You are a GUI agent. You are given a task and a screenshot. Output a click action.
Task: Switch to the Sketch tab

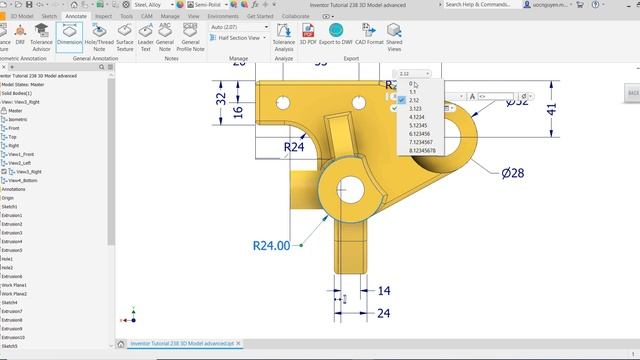(49, 16)
